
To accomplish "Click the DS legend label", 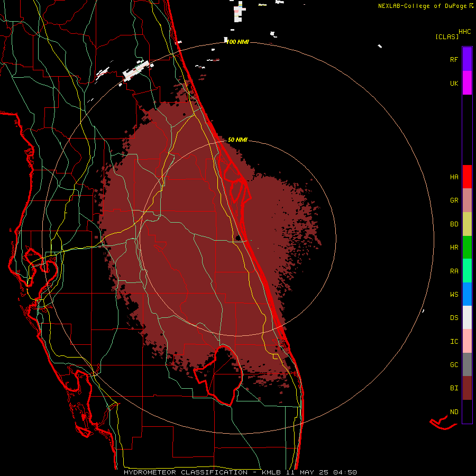I will (454, 318).
